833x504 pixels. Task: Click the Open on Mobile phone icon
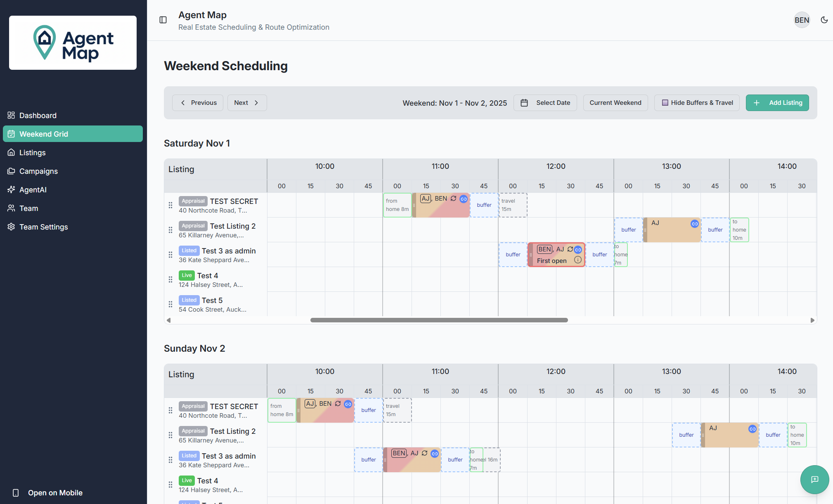(16, 492)
